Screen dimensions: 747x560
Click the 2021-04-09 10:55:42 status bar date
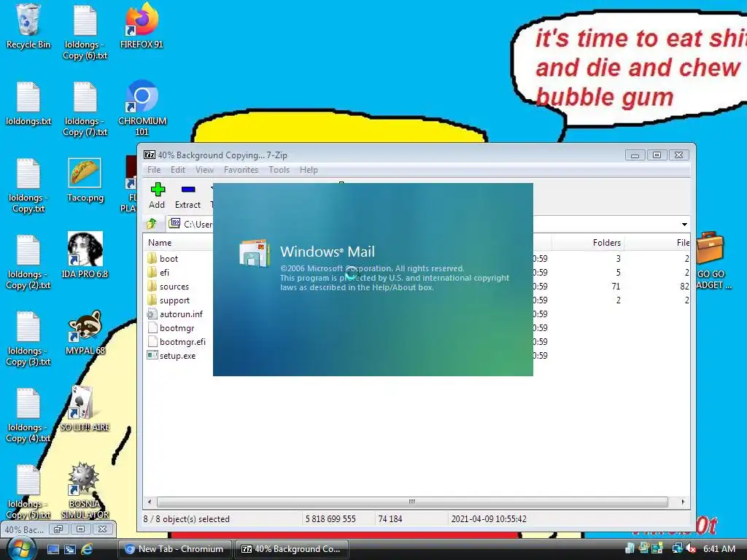tap(489, 519)
